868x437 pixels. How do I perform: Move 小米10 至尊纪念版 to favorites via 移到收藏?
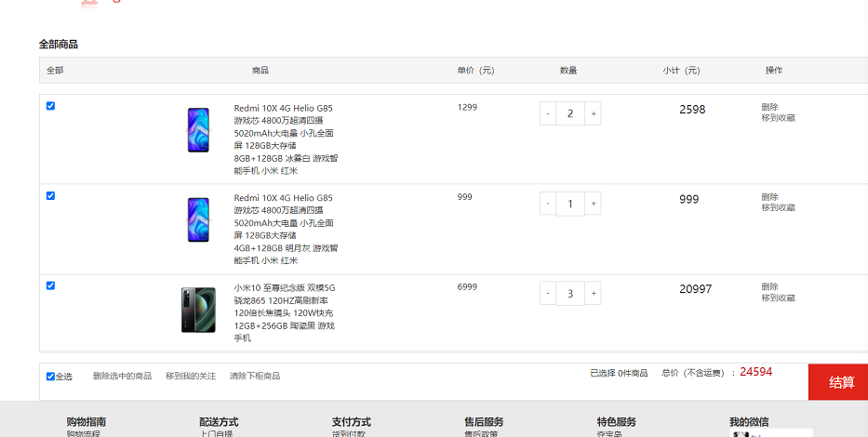coord(779,298)
